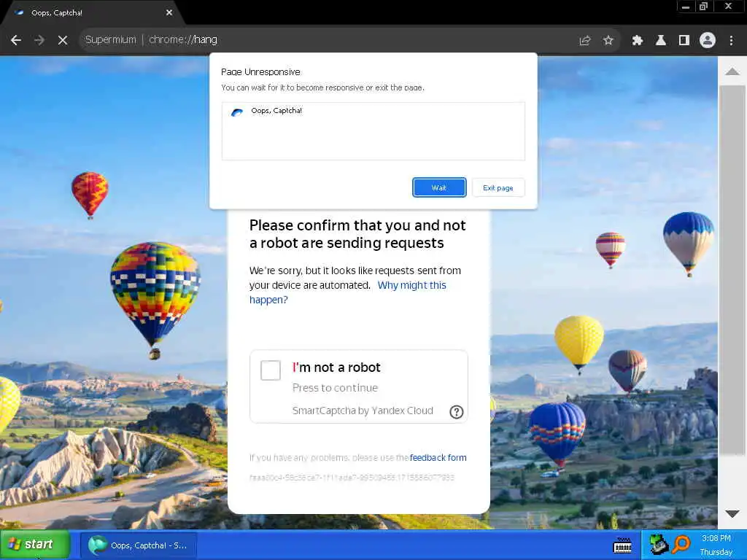Screen dimensions: 747x560
Task: Open the Why might this happen? link
Action: pyautogui.click(x=348, y=292)
